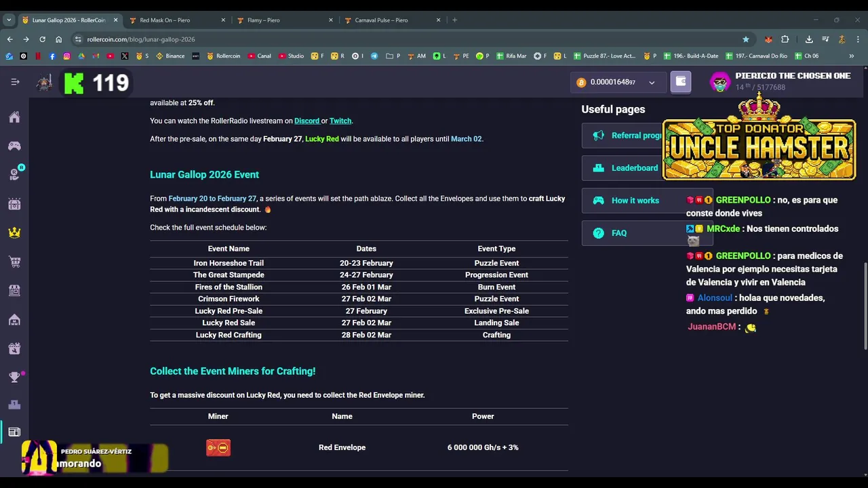868x488 pixels.
Task: Click the Fires of the Stallion cell
Action: click(229, 287)
